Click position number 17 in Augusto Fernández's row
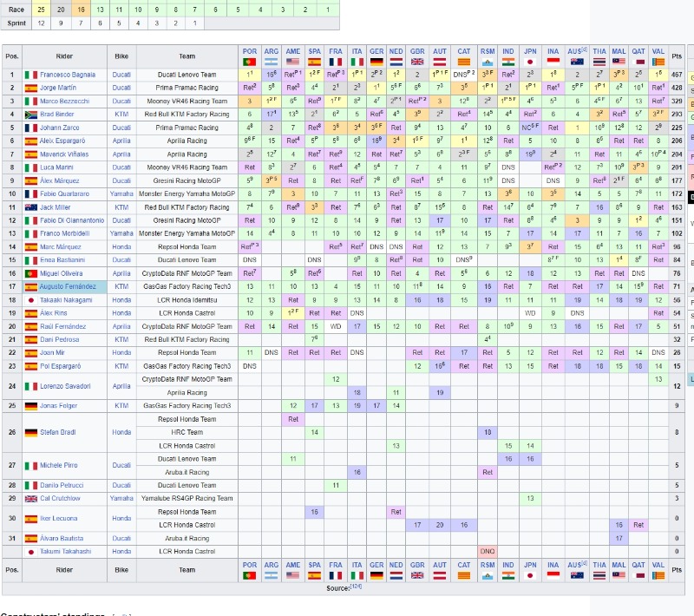694x616 pixels. pyautogui.click(x=12, y=287)
